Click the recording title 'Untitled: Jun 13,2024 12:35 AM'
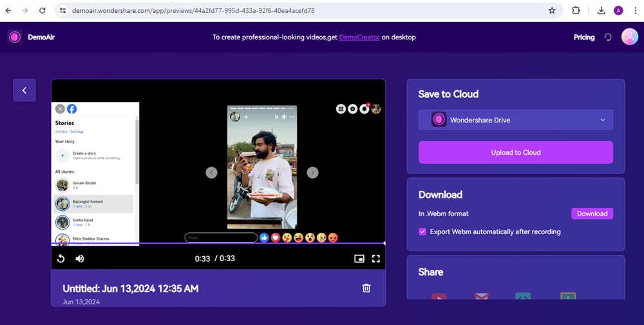The width and height of the screenshot is (644, 325). (131, 288)
